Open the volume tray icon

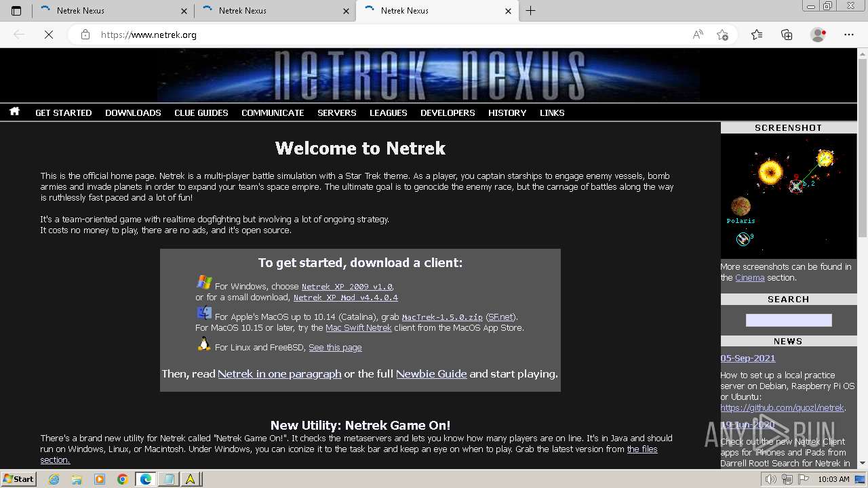coord(771,479)
